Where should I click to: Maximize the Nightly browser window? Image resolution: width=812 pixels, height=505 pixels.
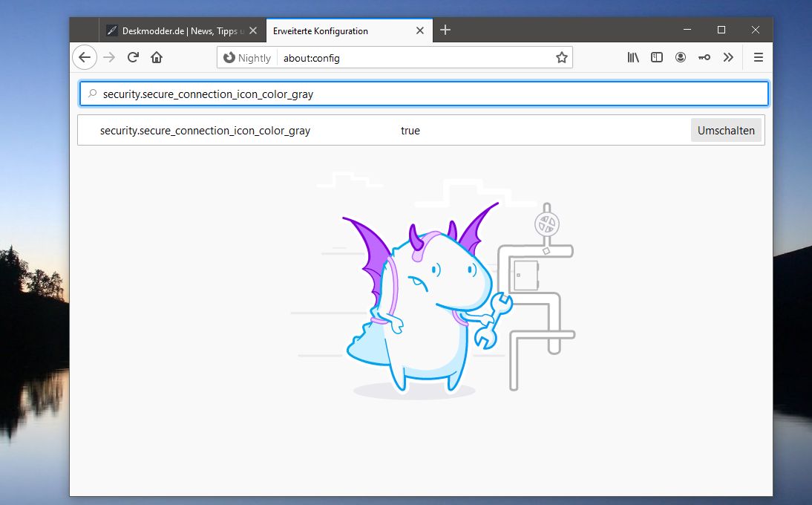point(721,30)
